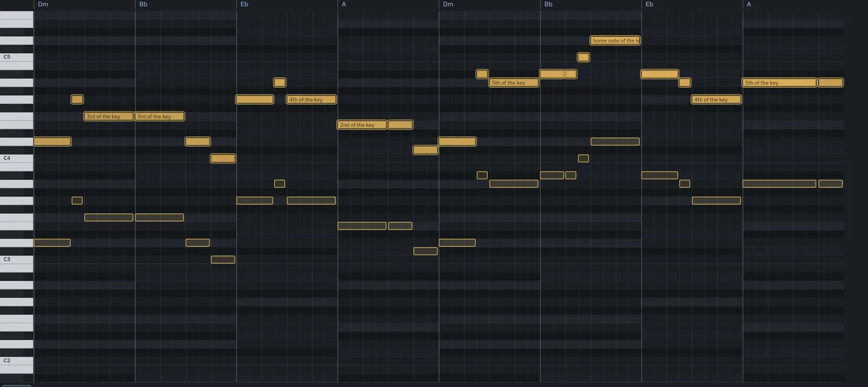Select "4th of the key" note in second Eb bar
Image resolution: width=868 pixels, height=387 pixels.
point(716,99)
